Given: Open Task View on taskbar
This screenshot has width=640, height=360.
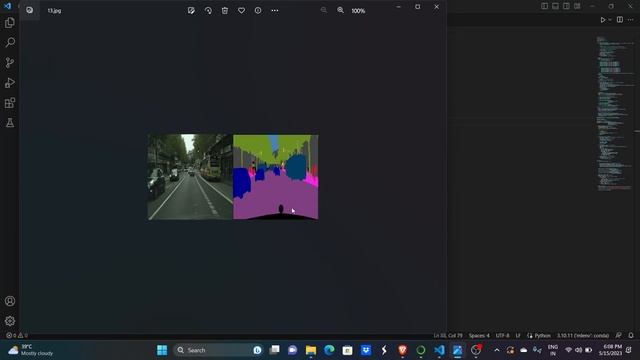Looking at the screenshot, I should (x=275, y=350).
